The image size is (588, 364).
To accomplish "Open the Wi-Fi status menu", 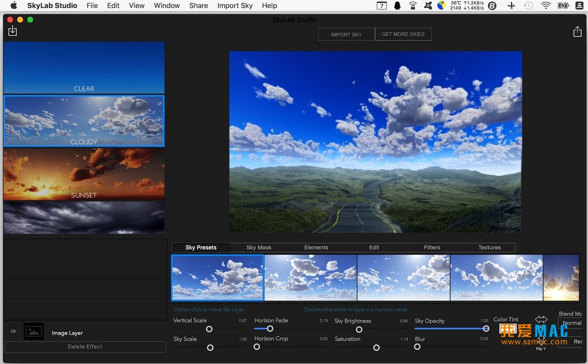I will click(546, 5).
